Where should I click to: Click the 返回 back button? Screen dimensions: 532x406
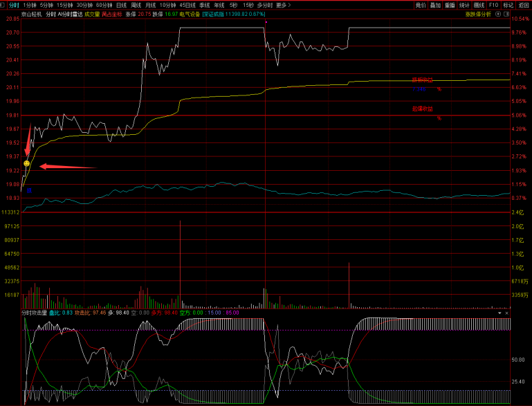point(523,5)
